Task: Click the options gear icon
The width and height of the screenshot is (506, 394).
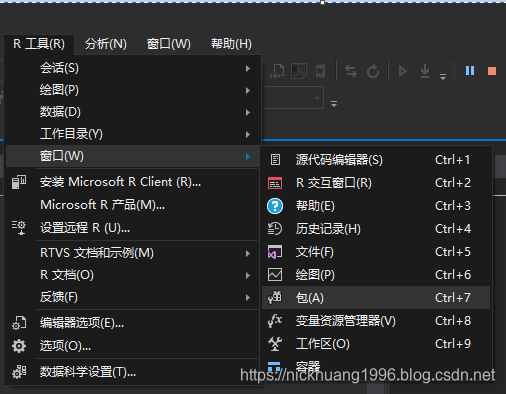Action: coord(19,346)
